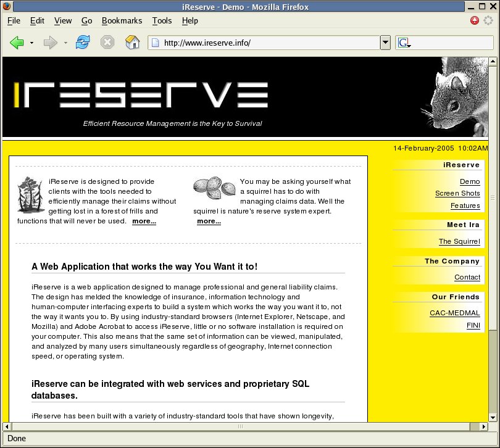Viewport: 500px width, 448px height.
Task: Visit The Squirrel link
Action: pyautogui.click(x=459, y=241)
